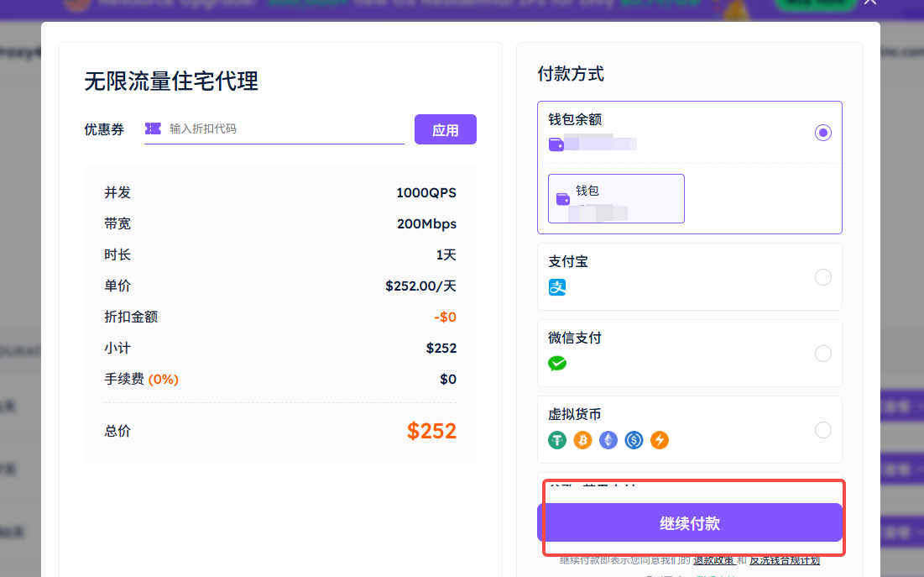Open the 反洗钱合规计划 link

(784, 560)
